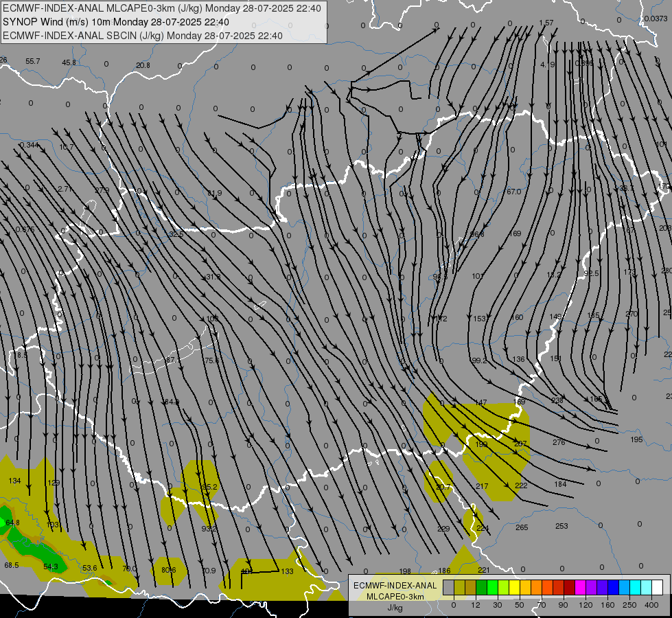The image size is (672, 618).
Task: Click the map value 1.57
Action: tap(546, 23)
